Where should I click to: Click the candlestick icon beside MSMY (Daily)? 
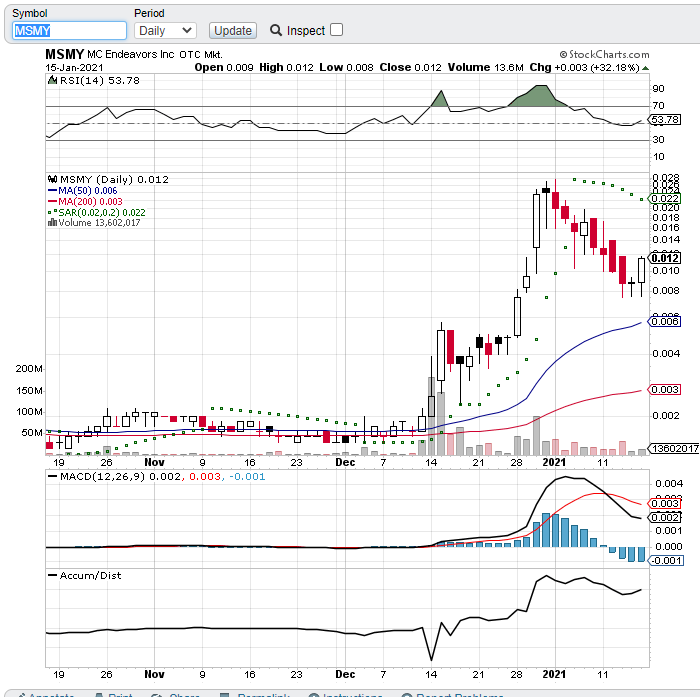click(x=53, y=179)
